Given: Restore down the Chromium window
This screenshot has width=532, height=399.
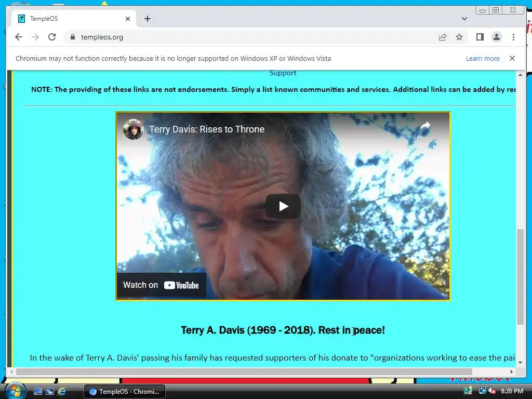Looking at the screenshot, I should [x=496, y=10].
